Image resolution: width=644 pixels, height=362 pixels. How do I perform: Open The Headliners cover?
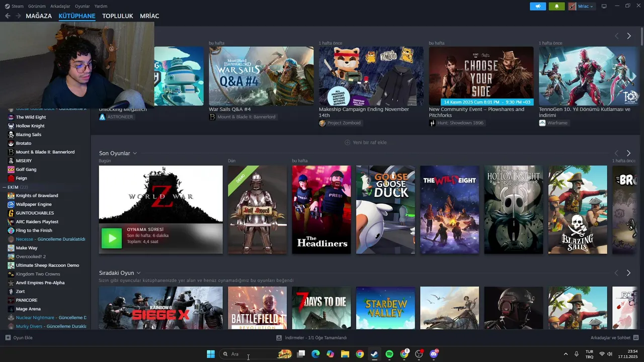(321, 210)
